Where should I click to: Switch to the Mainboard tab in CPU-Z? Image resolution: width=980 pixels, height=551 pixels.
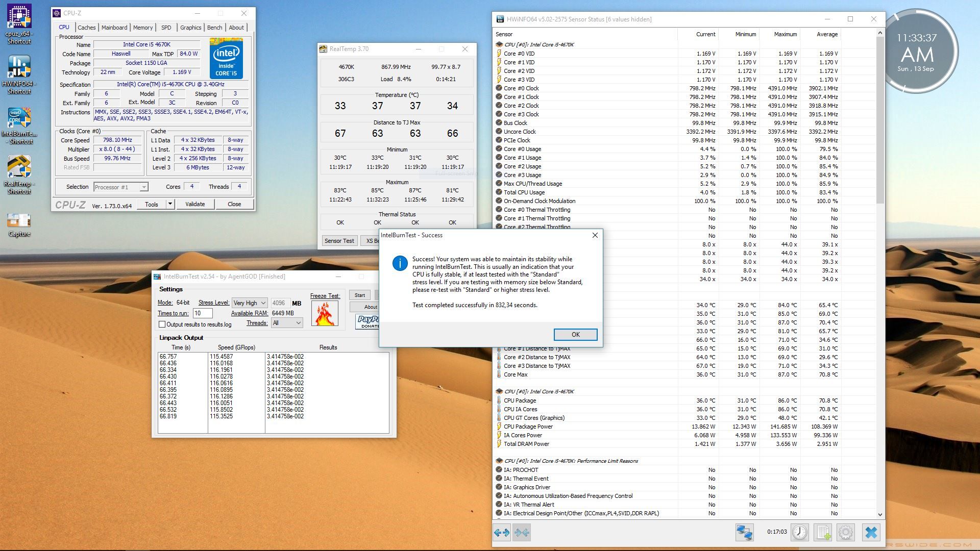tap(114, 28)
